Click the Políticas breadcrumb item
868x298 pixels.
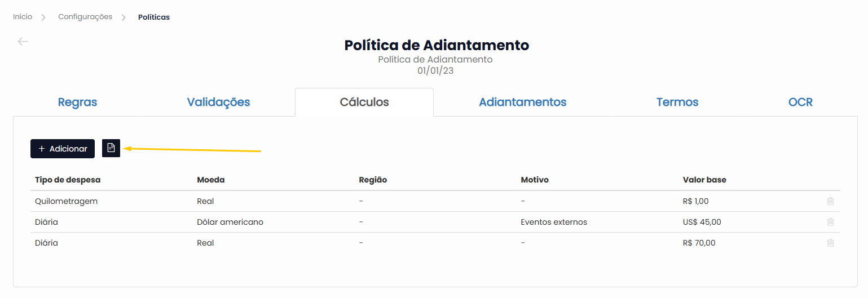pyautogui.click(x=154, y=17)
